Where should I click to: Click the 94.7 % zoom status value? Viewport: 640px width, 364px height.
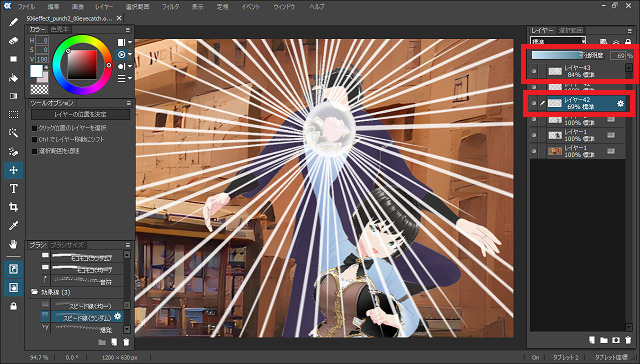point(39,357)
